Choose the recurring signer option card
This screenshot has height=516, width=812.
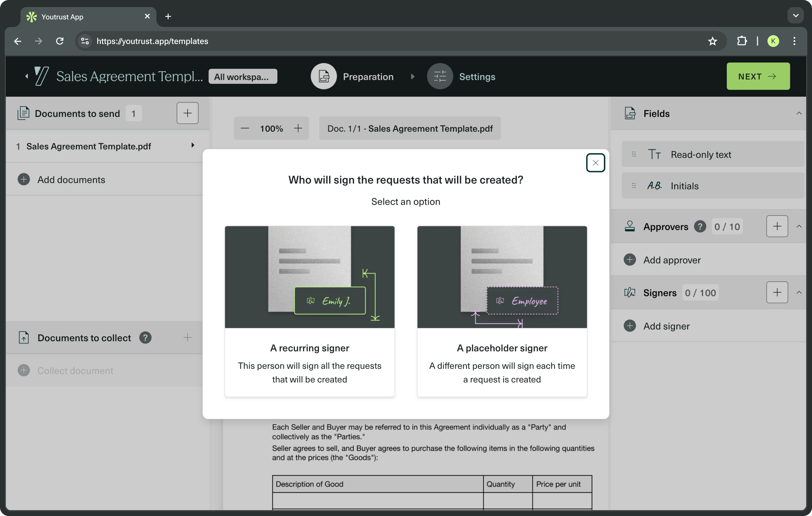pyautogui.click(x=309, y=311)
